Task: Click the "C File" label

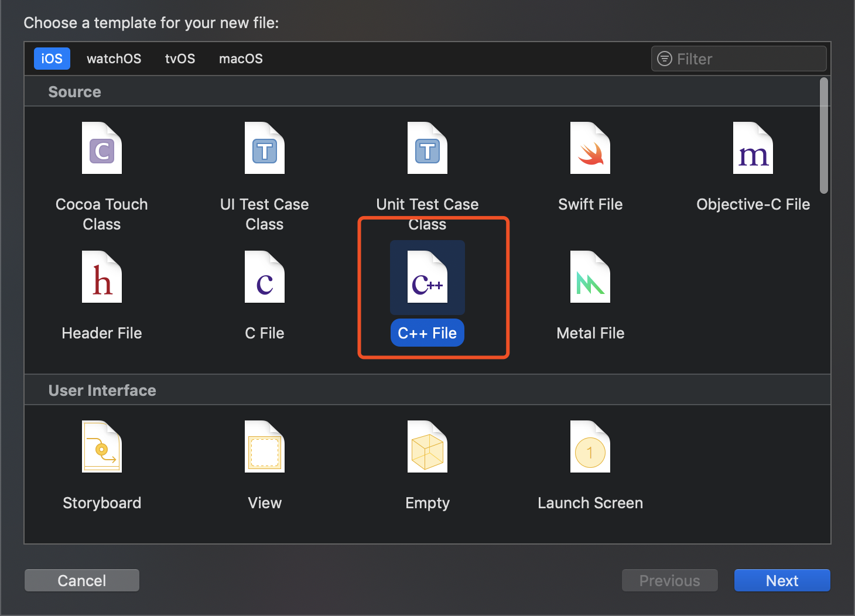Action: coord(265,333)
